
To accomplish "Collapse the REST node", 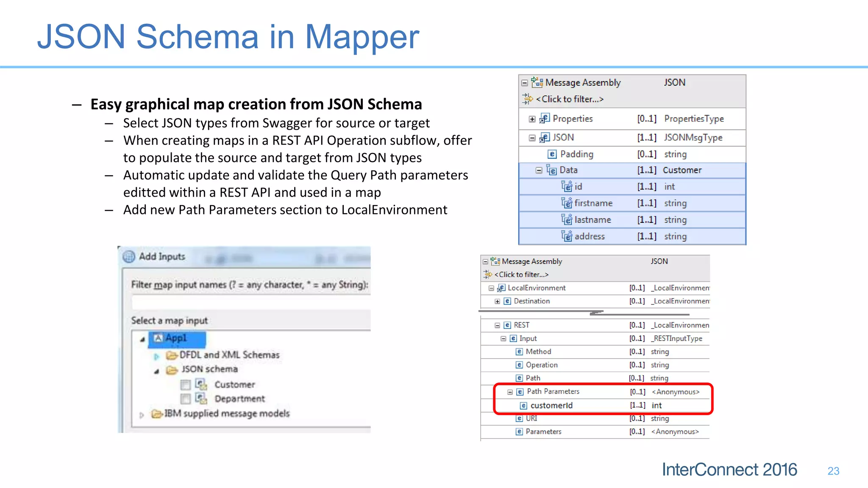I will [x=498, y=326].
